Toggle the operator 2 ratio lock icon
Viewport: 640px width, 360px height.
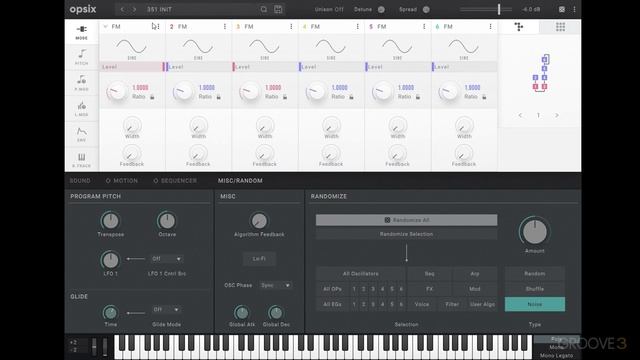click(x=218, y=97)
